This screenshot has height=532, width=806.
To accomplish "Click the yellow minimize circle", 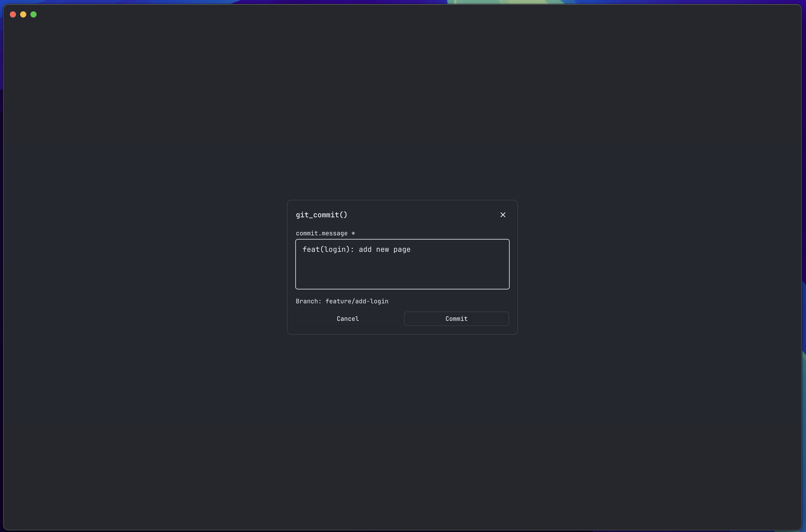I will [23, 14].
